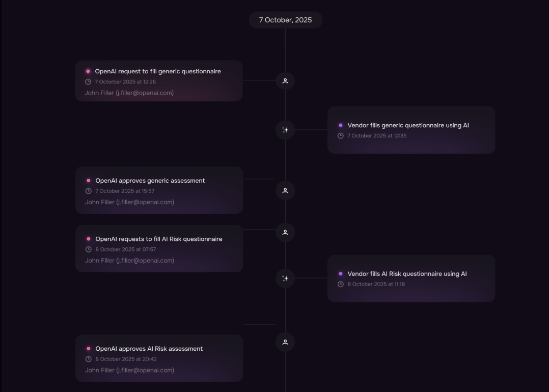
Task: Open the OpenAI request to fill generic questionnaire event
Action: [159, 80]
